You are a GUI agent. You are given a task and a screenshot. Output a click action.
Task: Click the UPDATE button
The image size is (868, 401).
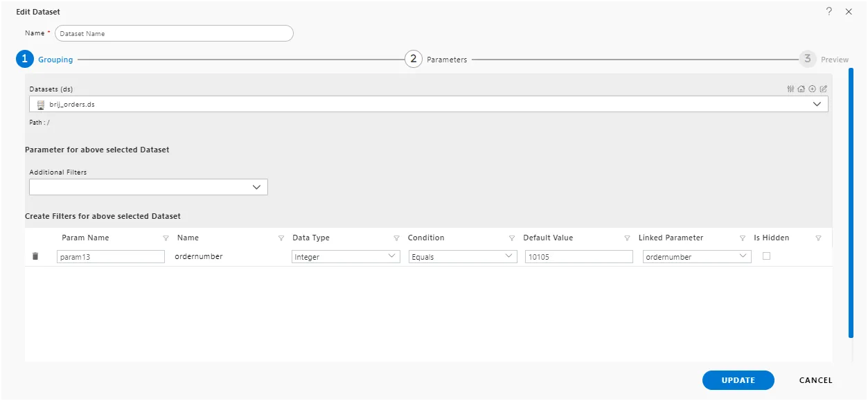click(x=738, y=380)
